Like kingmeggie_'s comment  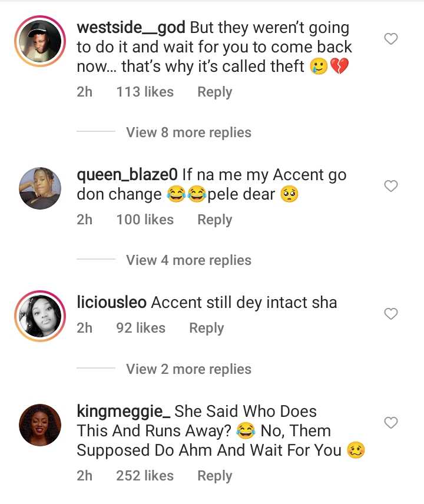click(391, 423)
